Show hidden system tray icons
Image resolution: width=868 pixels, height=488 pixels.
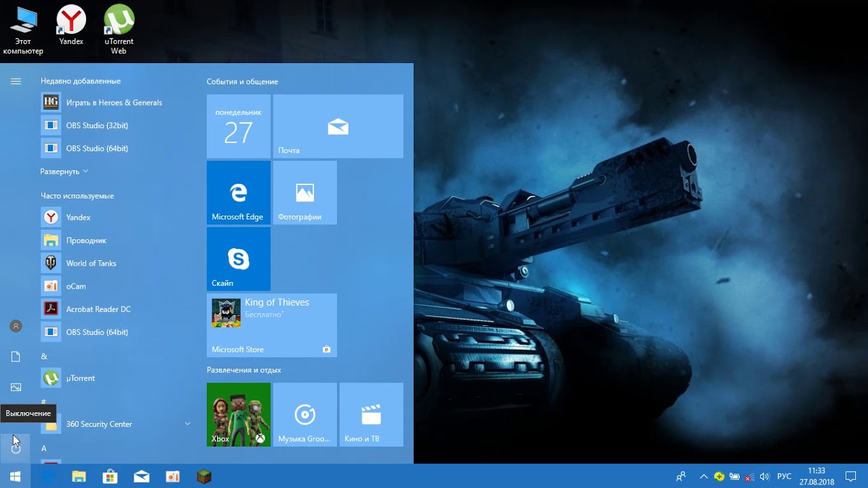click(703, 476)
